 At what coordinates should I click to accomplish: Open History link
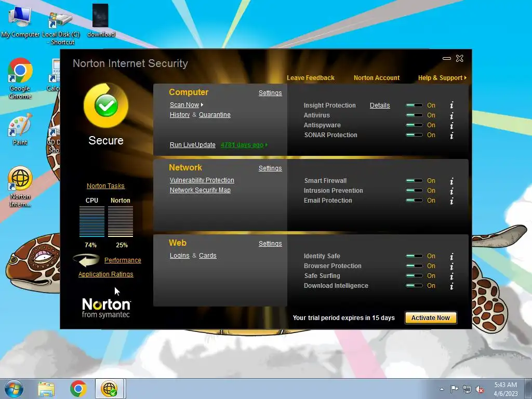tap(179, 115)
